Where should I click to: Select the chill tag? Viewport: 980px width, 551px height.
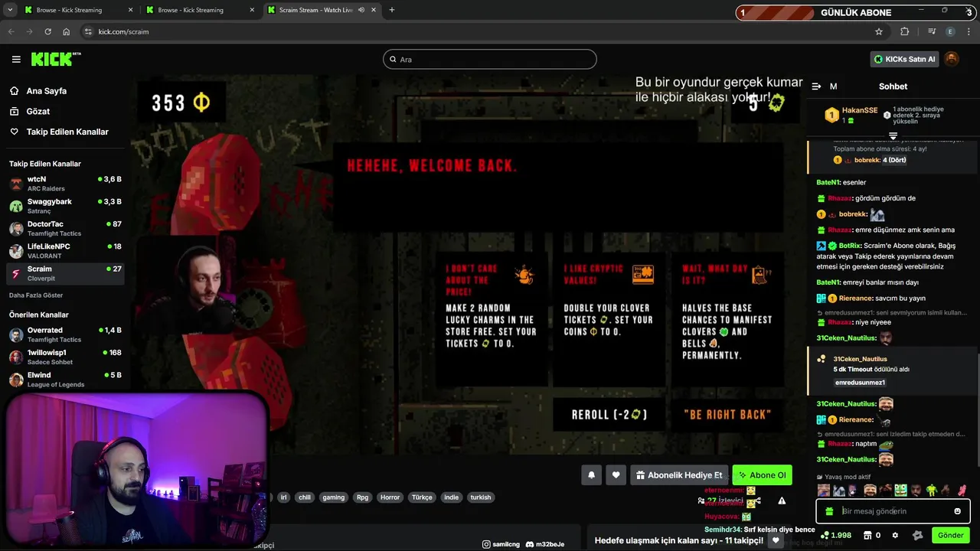coord(305,497)
